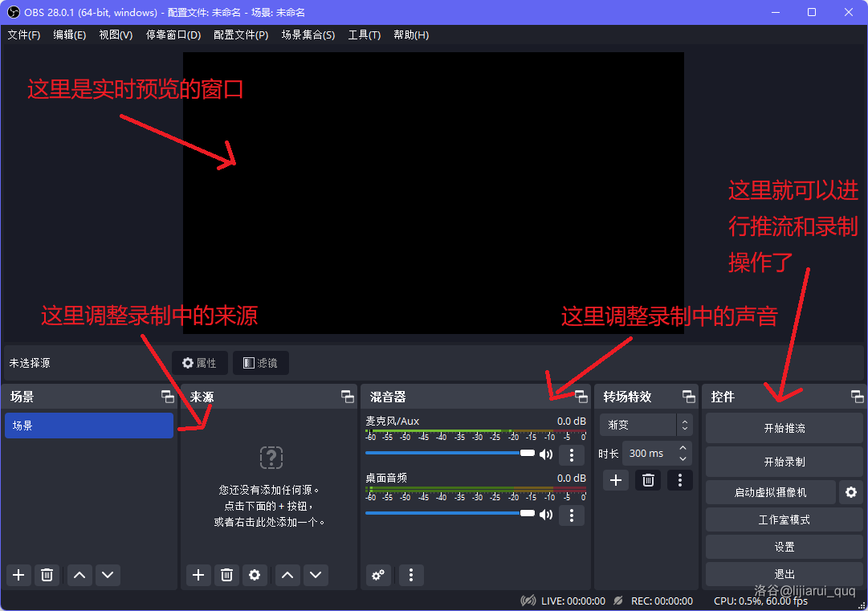The width and height of the screenshot is (868, 611).
Task: Decrease 时长 duration with down arrow
Action: click(683, 458)
